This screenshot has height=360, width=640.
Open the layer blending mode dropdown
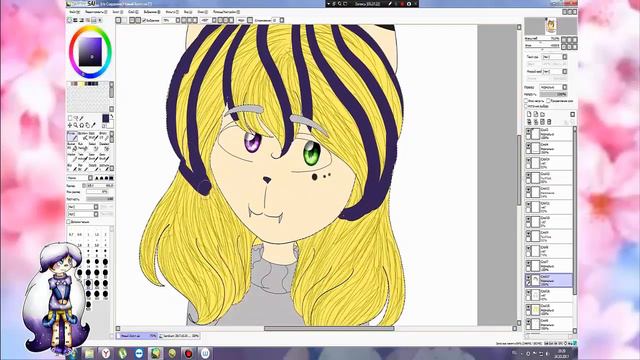pos(564,87)
